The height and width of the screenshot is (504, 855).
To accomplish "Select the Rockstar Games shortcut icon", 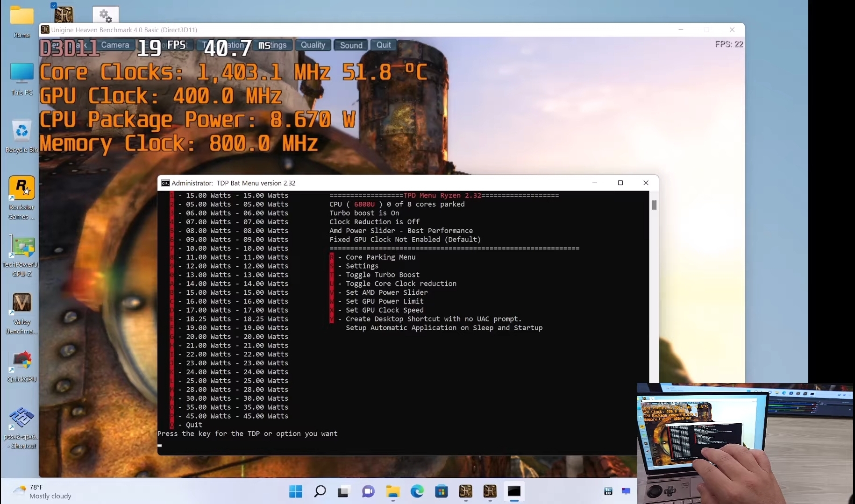I will pyautogui.click(x=21, y=198).
